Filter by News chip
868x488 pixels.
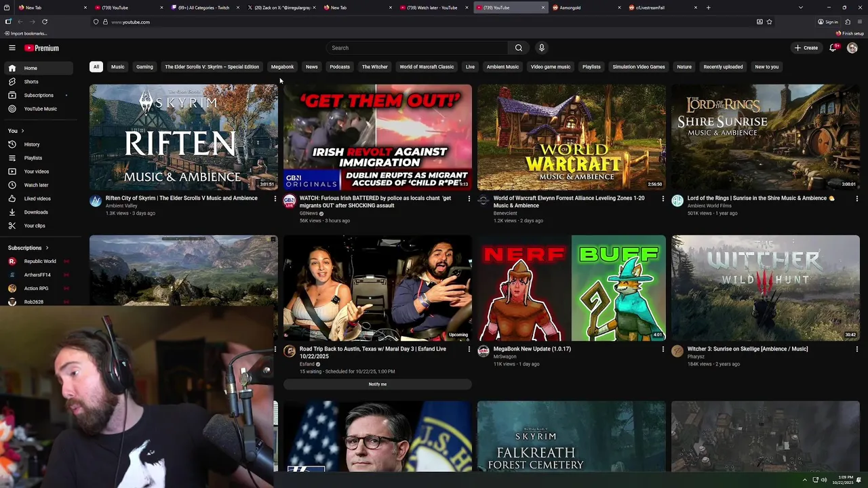click(312, 67)
